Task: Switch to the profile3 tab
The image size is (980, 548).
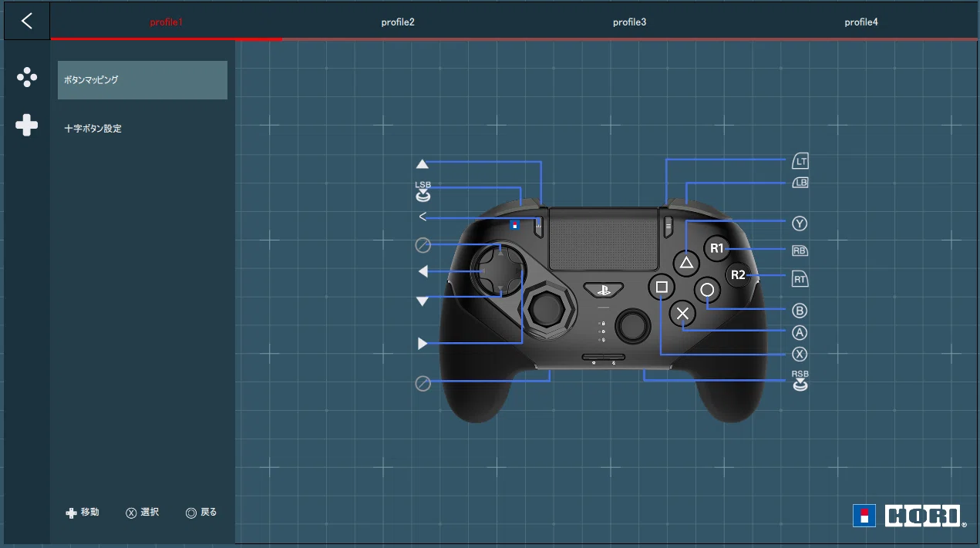Action: 629,22
